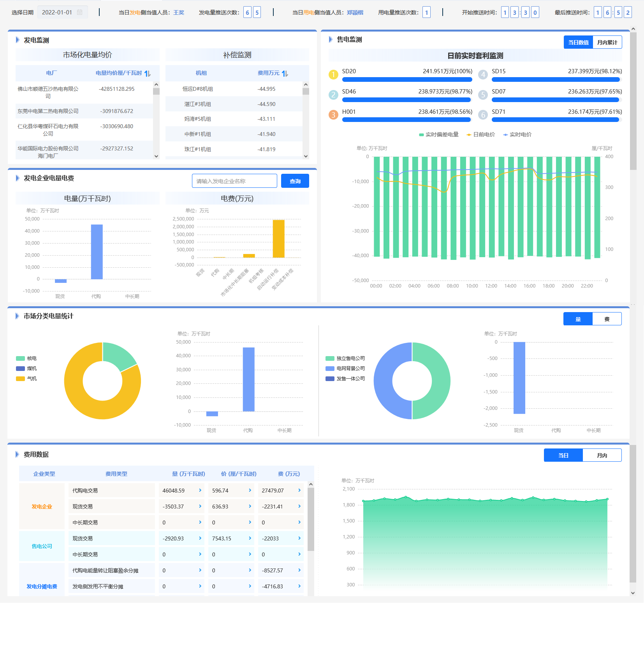Click 代购 bar in 电量 chart
Image resolution: width=644 pixels, height=669 pixels.
click(x=97, y=252)
